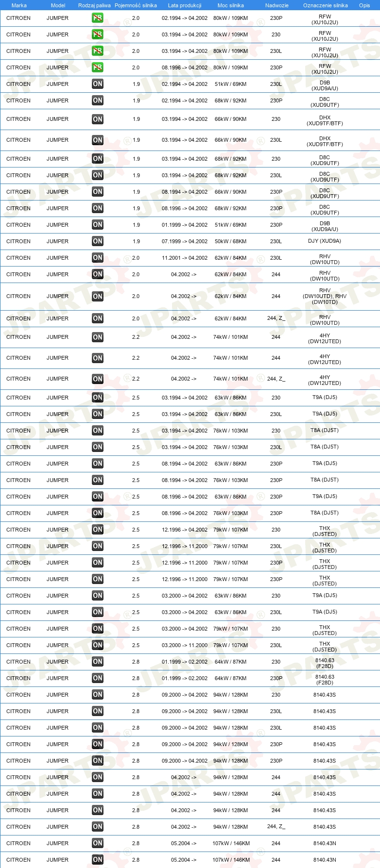Select the ON icon in the DHX 230L body row
Image resolution: width=380 pixels, height=868 pixels.
tap(98, 140)
